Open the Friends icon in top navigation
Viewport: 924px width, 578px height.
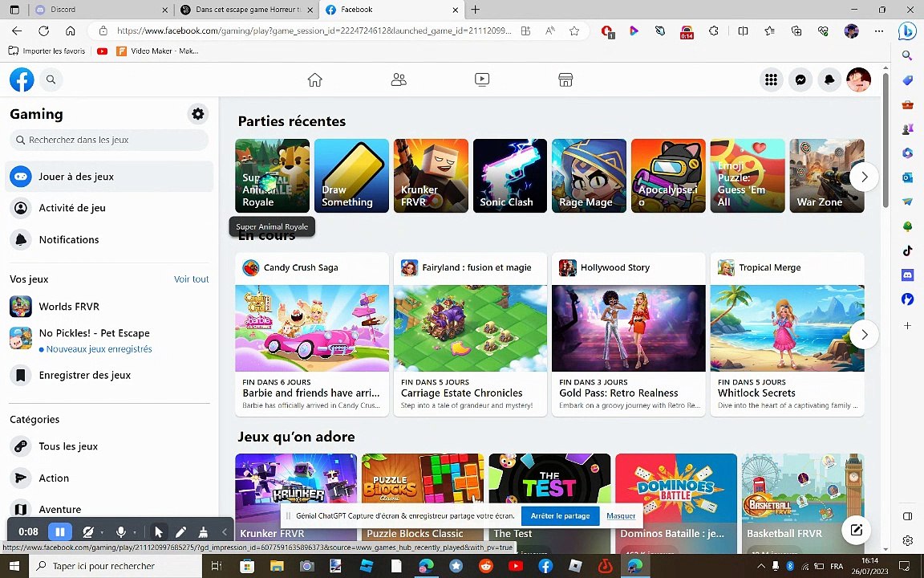(x=399, y=79)
